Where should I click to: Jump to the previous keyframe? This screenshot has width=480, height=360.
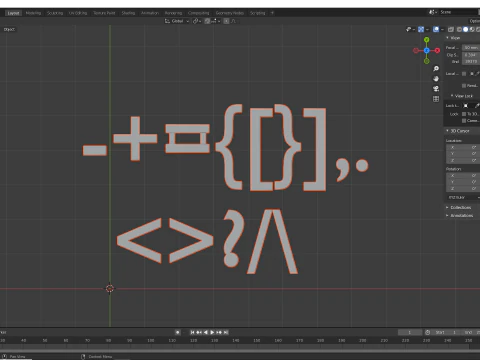[x=199, y=332]
